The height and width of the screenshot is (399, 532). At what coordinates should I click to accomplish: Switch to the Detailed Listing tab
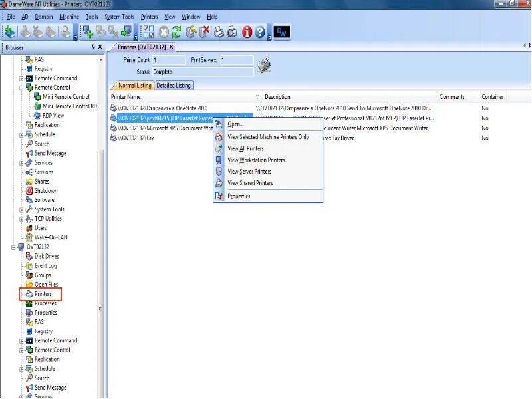click(174, 86)
